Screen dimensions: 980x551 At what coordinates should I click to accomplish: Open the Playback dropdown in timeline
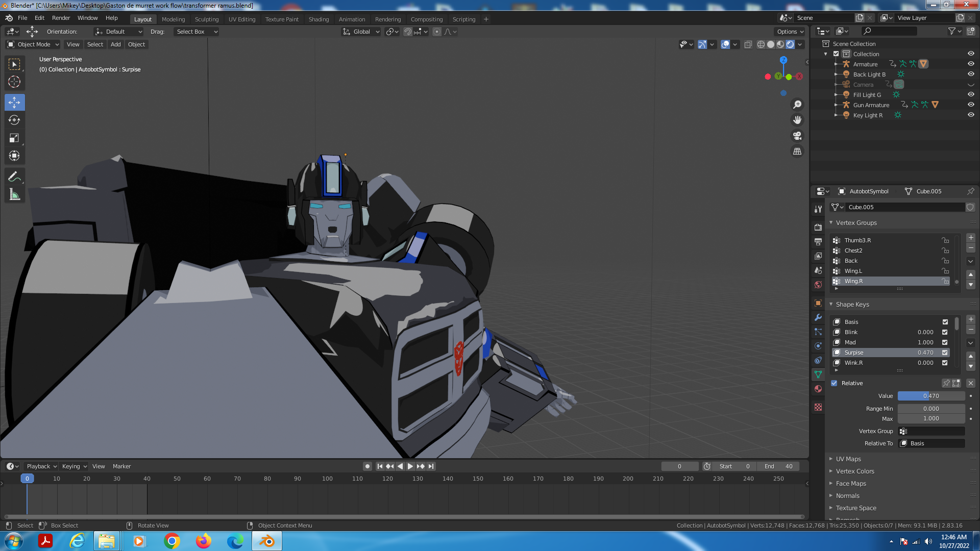tap(41, 466)
